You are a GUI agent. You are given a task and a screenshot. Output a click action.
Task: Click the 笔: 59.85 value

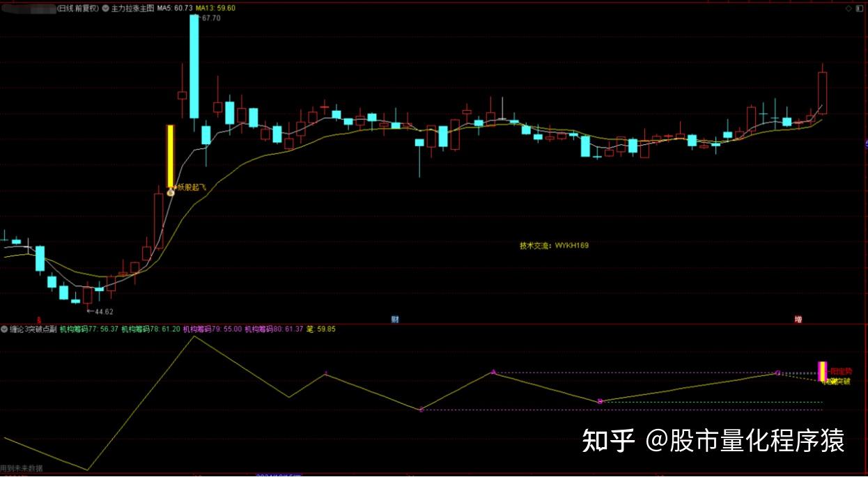(321, 329)
